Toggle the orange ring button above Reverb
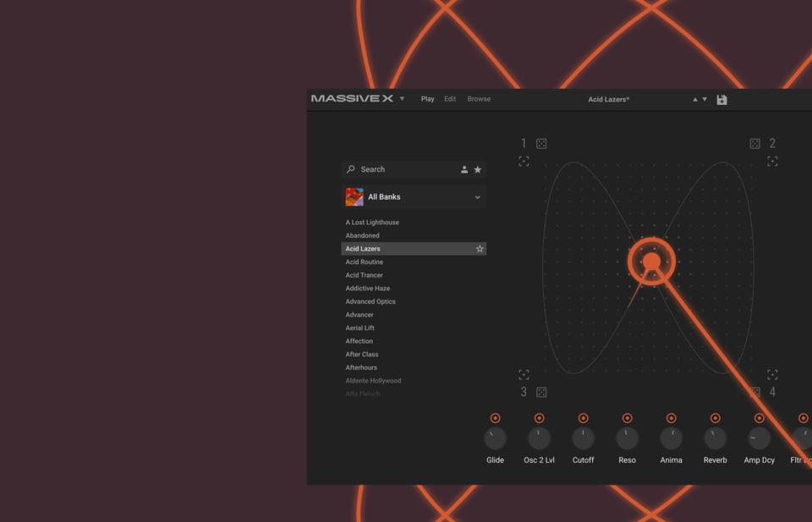The image size is (812, 522). [715, 418]
